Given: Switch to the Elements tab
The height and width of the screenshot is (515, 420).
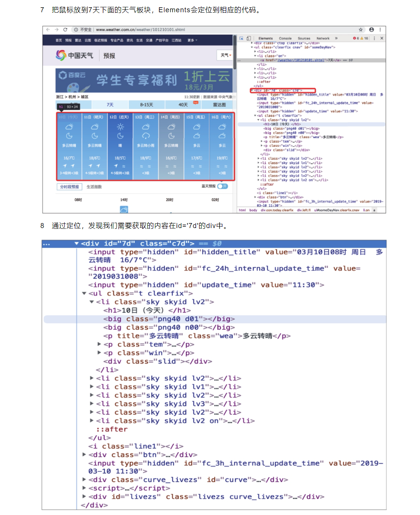Looking at the screenshot, I should [x=266, y=38].
